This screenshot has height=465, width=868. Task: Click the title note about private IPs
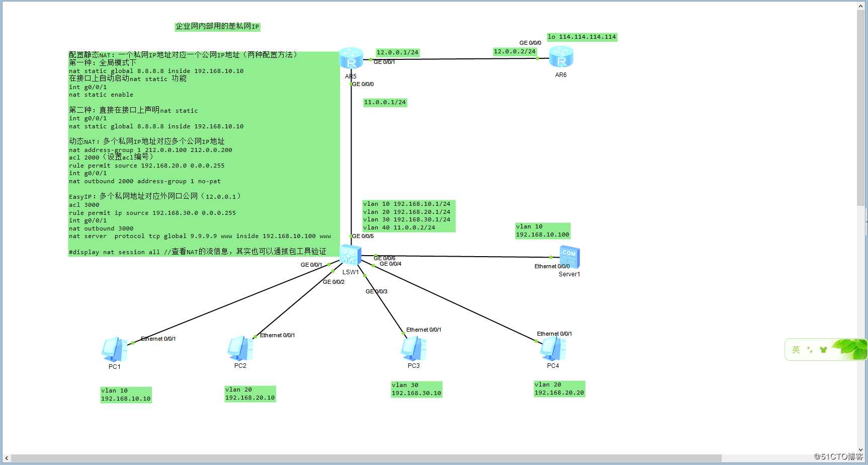[x=217, y=26]
